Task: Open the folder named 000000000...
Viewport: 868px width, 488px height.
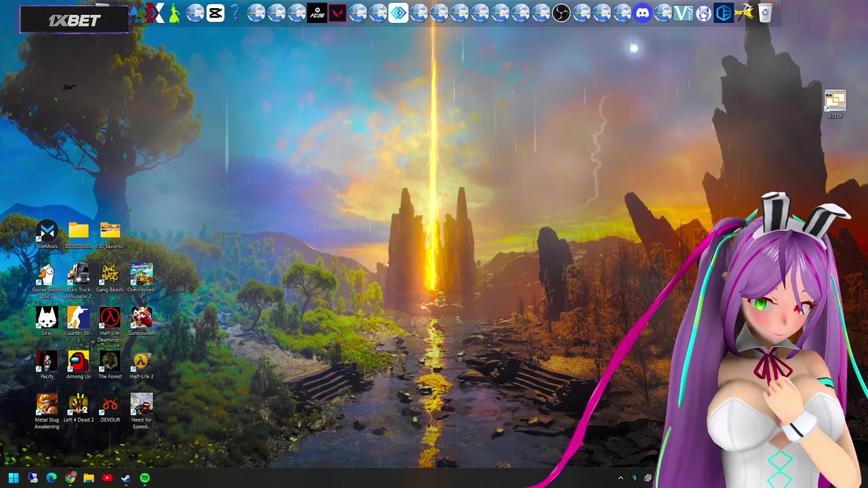Action: [78, 235]
